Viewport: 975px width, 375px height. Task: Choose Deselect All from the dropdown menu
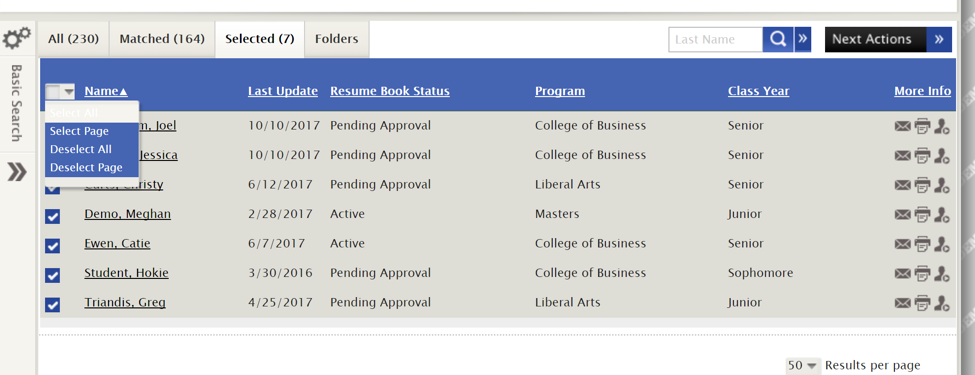tap(81, 149)
